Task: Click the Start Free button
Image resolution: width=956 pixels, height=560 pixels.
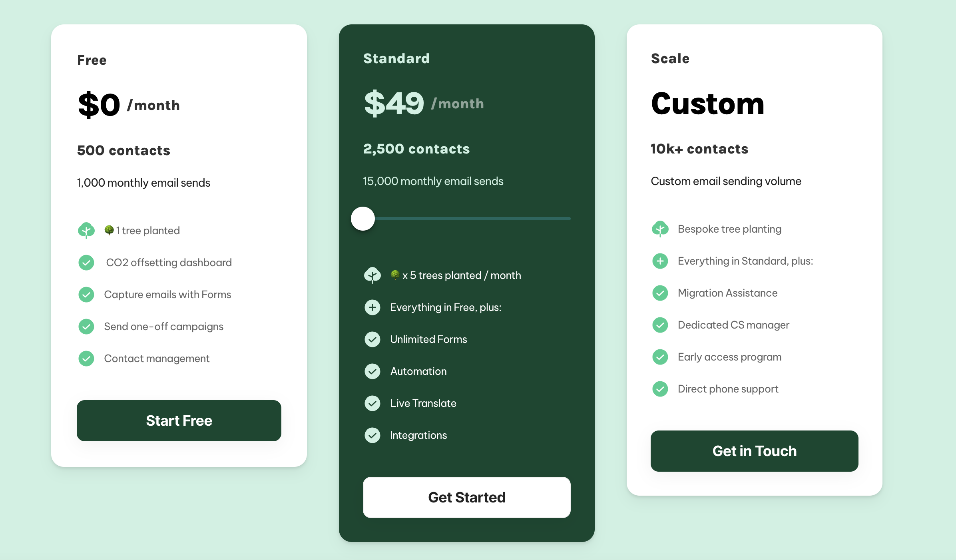Action: [179, 420]
